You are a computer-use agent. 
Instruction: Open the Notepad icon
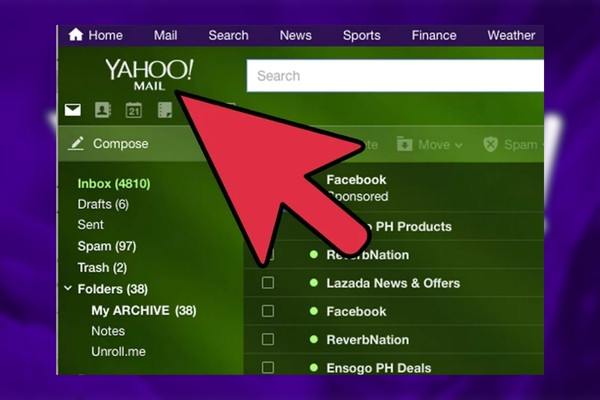[x=165, y=110]
